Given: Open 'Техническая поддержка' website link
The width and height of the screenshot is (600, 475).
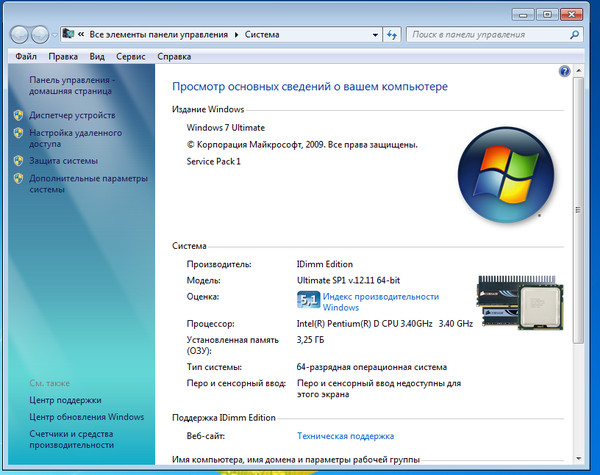Looking at the screenshot, I should pyautogui.click(x=346, y=436).
